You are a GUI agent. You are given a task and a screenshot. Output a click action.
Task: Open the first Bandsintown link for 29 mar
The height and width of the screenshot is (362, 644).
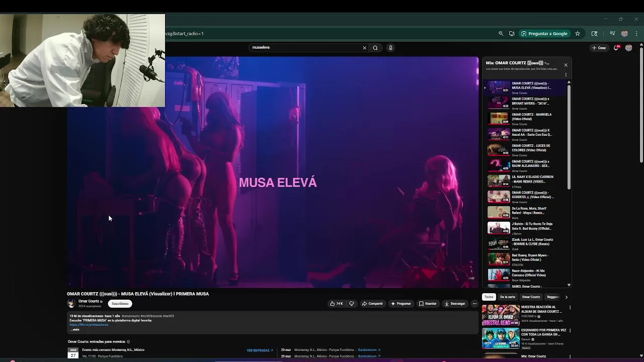tap(369, 350)
